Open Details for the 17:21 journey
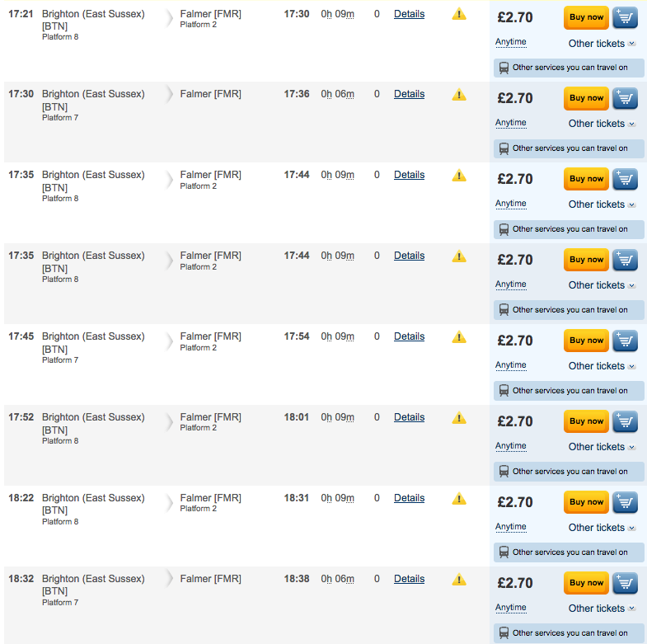 (409, 14)
